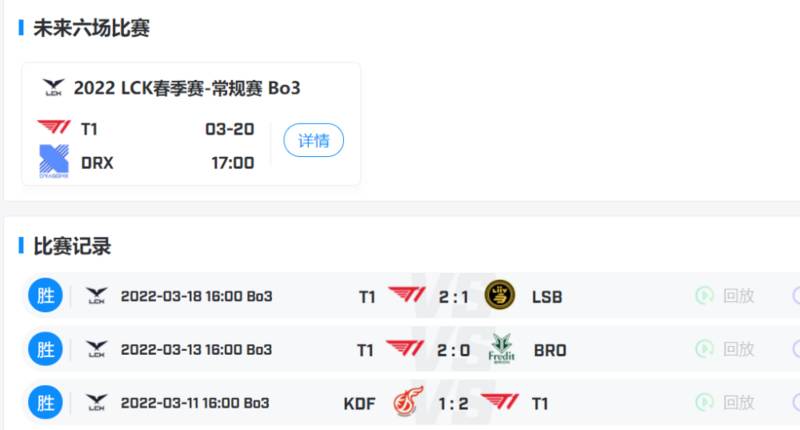Image resolution: width=800 pixels, height=430 pixels.
Task: Click the 胜 badge for KDF match
Action: tap(46, 403)
